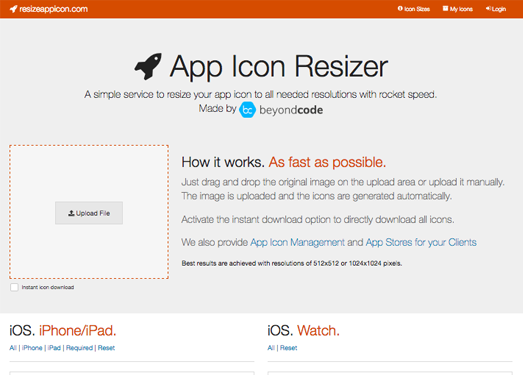Open the Login link
Screen dimensions: 523x375
pos(496,9)
